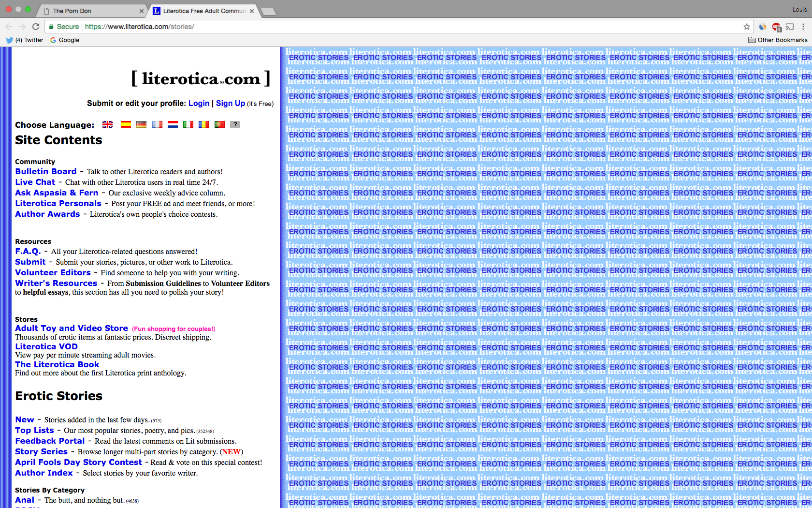This screenshot has height=508, width=812.
Task: Open the Bulletin Board link
Action: point(46,171)
